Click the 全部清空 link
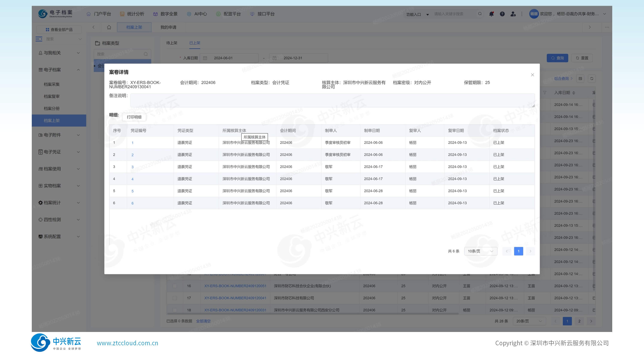Image resolution: width=644 pixels, height=362 pixels. tap(203, 321)
